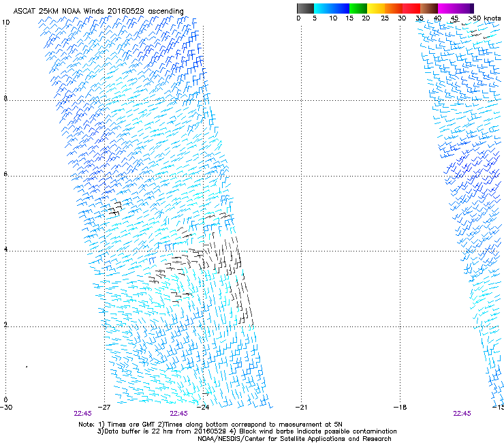Click the legend scale value "15"

[x=349, y=18]
